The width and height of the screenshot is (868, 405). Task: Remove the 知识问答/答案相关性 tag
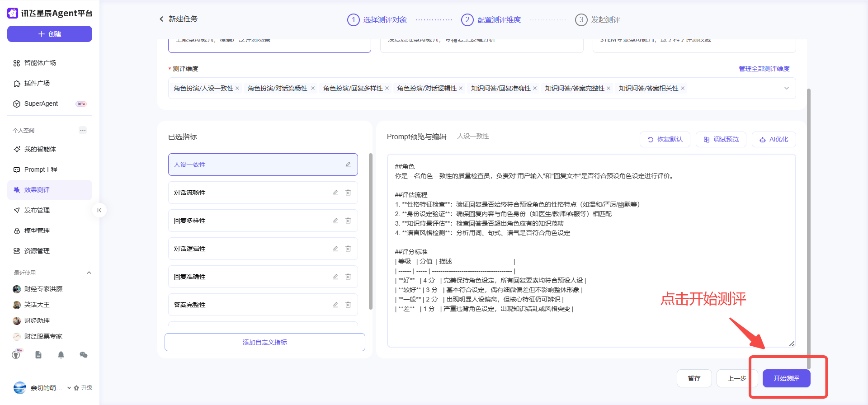click(x=683, y=88)
